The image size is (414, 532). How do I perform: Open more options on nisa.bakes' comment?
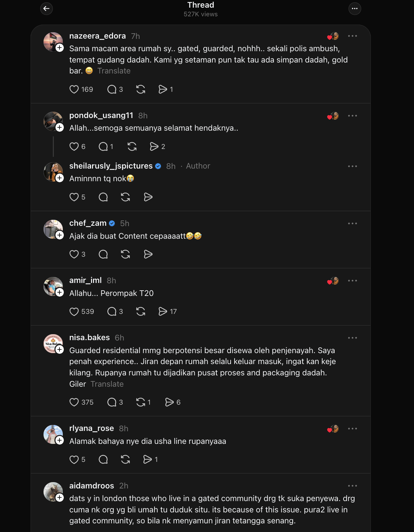pos(352,338)
